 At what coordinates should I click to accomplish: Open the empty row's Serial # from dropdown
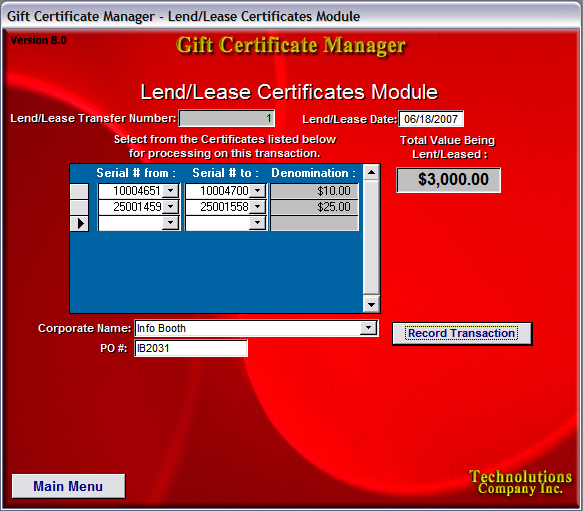171,223
